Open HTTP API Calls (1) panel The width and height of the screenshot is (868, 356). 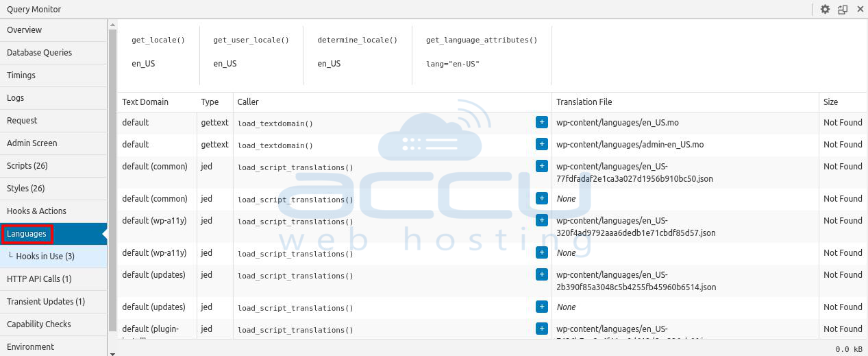(x=53, y=279)
